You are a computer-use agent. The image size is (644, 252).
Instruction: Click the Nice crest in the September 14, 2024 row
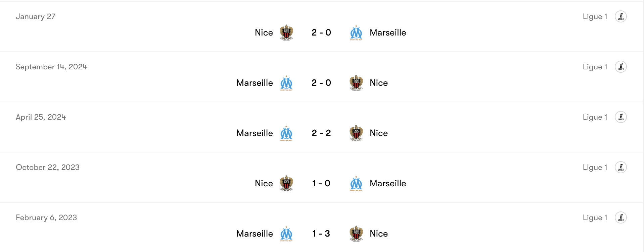coord(356,83)
